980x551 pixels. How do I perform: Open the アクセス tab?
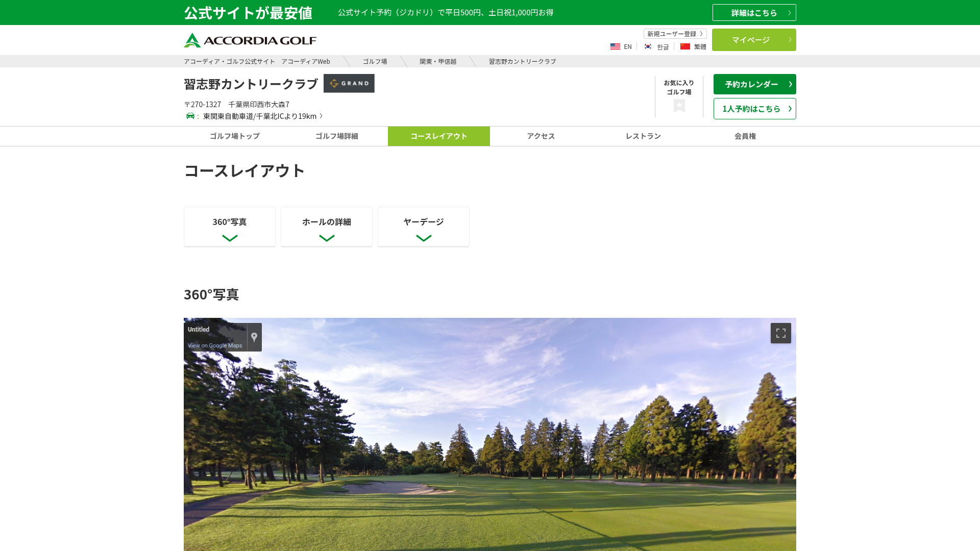pyautogui.click(x=541, y=136)
